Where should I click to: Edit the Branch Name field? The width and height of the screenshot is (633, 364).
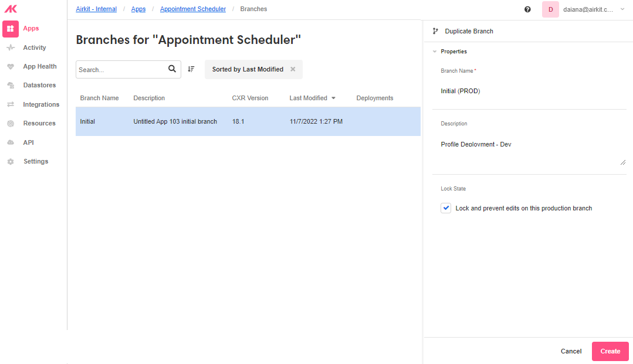pyautogui.click(x=529, y=91)
